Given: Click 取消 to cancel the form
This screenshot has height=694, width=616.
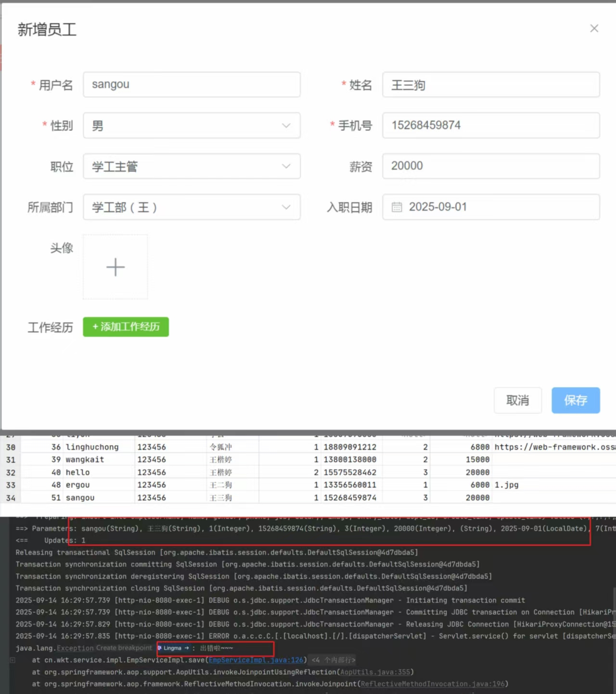Looking at the screenshot, I should pyautogui.click(x=517, y=400).
